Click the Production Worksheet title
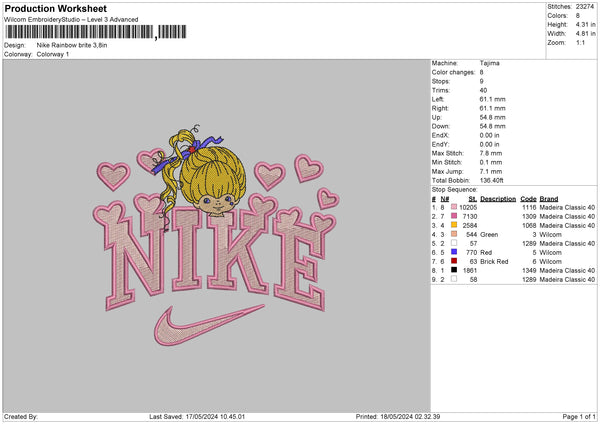The width and height of the screenshot is (600, 424). tap(56, 8)
